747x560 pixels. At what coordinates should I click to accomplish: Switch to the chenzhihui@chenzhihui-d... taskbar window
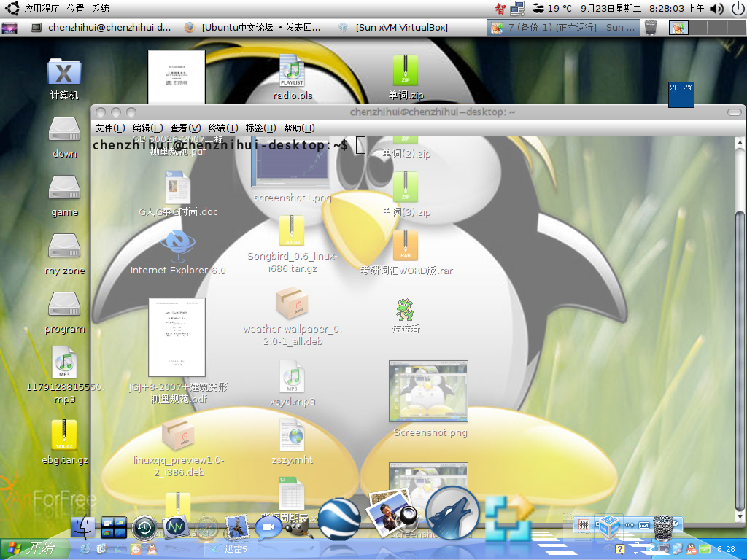pos(101,28)
